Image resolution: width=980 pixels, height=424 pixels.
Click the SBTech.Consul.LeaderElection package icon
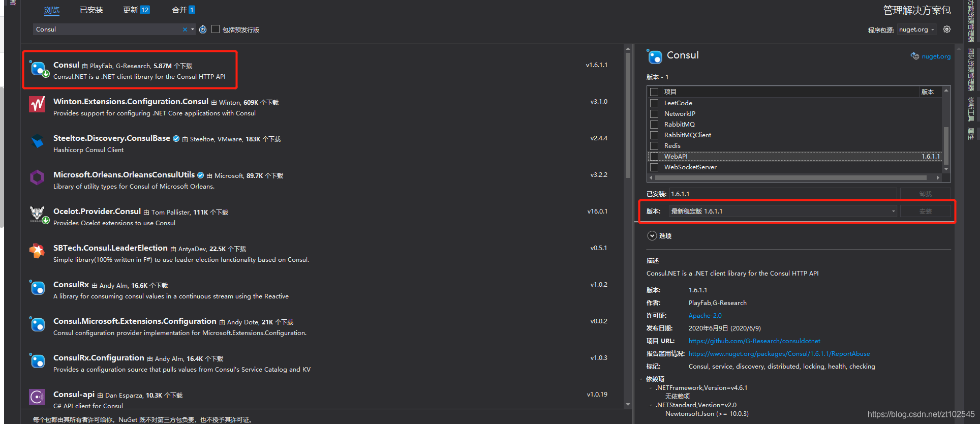(x=37, y=251)
